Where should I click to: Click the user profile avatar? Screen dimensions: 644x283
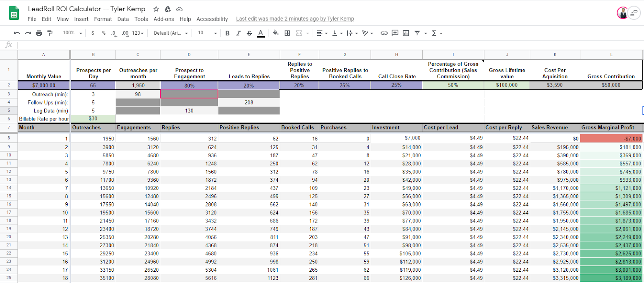click(x=623, y=13)
